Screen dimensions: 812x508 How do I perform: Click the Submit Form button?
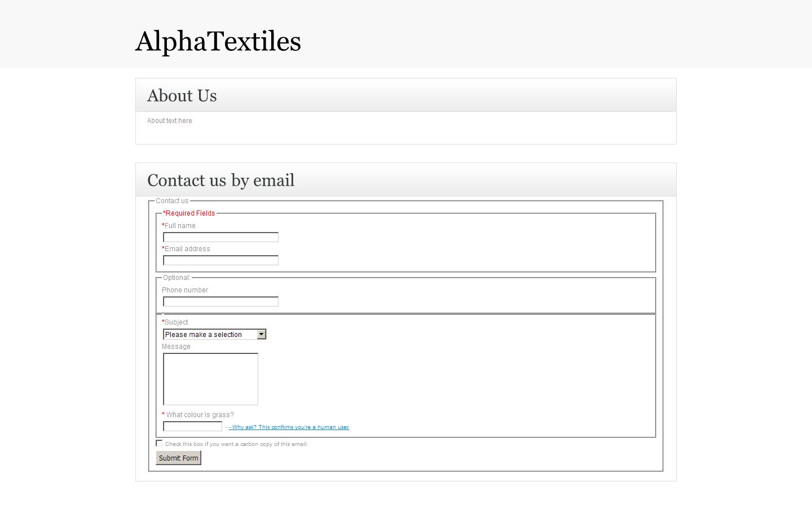coord(178,458)
